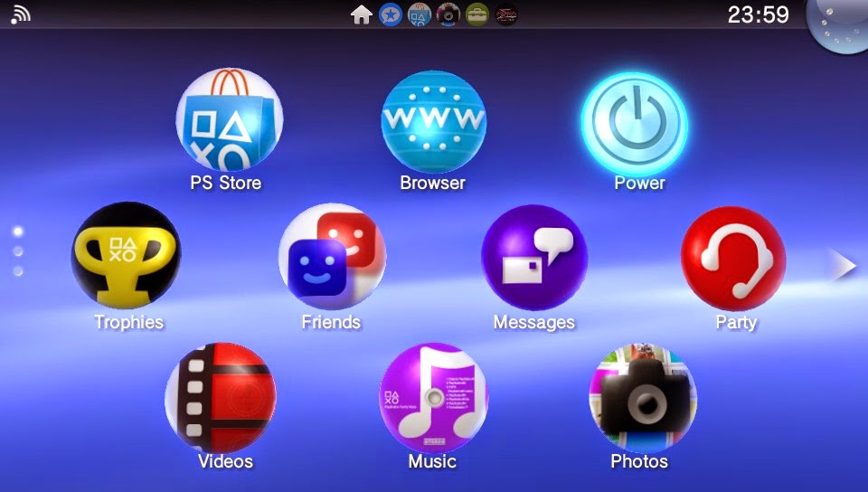Image resolution: width=868 pixels, height=492 pixels.
Task: Switch to dark game icon in top bar
Action: click(505, 15)
